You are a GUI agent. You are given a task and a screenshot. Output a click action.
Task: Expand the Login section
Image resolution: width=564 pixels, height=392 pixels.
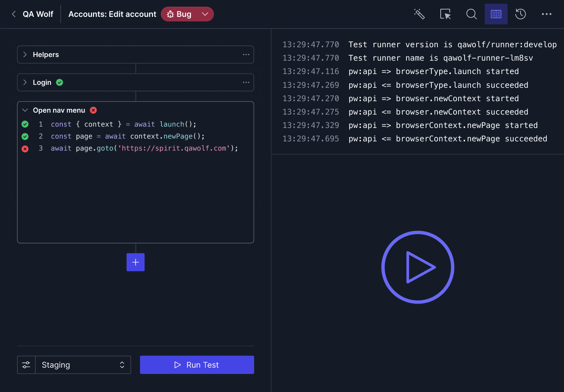(x=25, y=82)
